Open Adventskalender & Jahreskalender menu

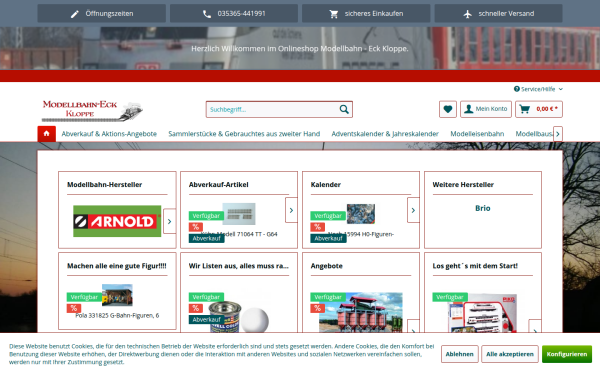pos(385,134)
